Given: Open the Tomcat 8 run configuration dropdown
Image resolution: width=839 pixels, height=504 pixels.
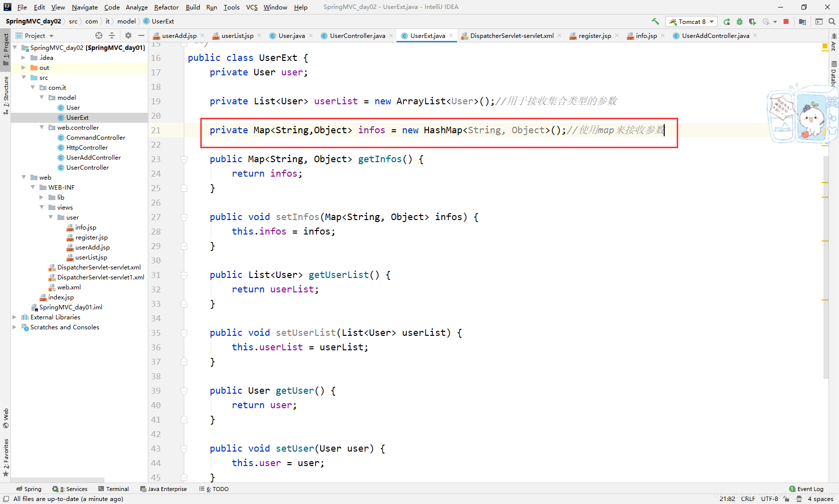Looking at the screenshot, I should coord(692,21).
